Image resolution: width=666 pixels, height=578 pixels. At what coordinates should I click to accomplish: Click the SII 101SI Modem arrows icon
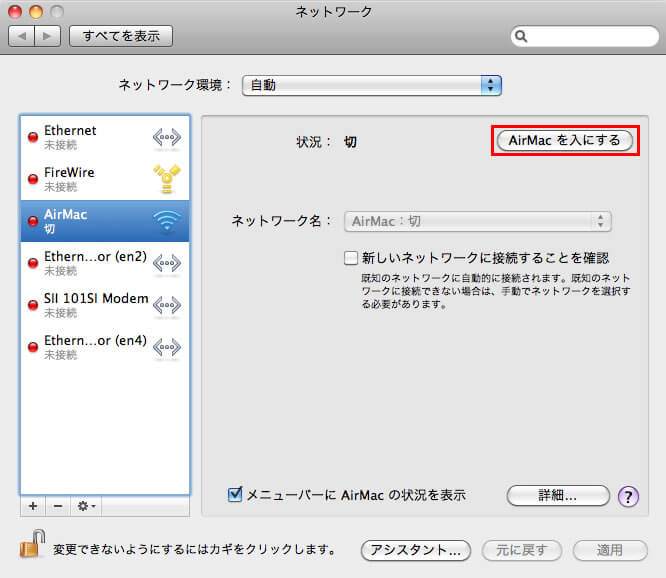[x=167, y=305]
